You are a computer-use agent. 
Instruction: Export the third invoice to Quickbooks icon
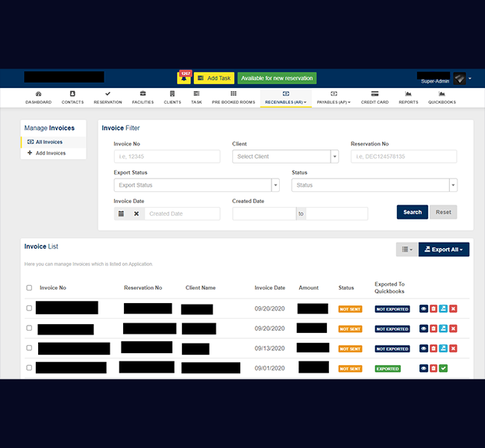pos(443,348)
